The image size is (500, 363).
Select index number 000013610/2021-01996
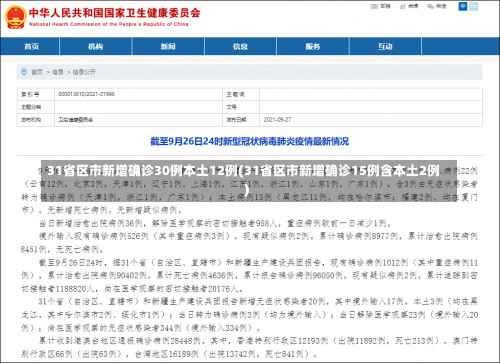87,94
